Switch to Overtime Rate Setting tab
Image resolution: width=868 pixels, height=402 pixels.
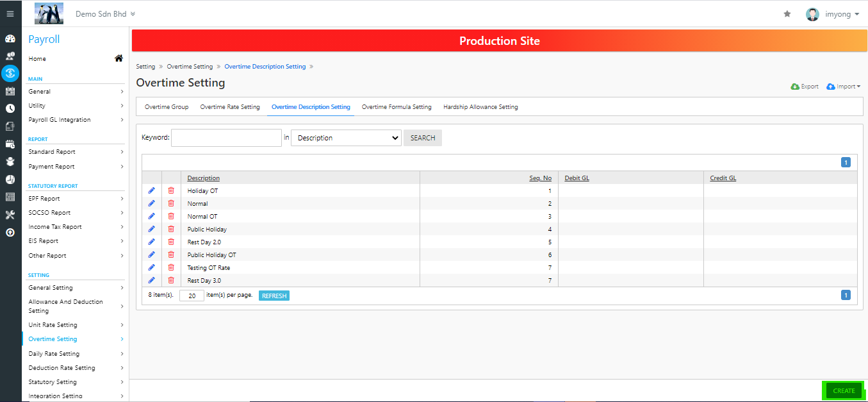coord(230,107)
